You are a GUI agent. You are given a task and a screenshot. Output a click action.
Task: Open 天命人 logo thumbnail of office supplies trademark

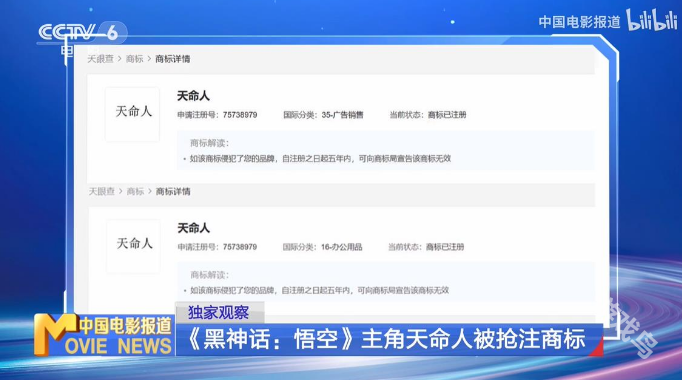pyautogui.click(x=134, y=246)
